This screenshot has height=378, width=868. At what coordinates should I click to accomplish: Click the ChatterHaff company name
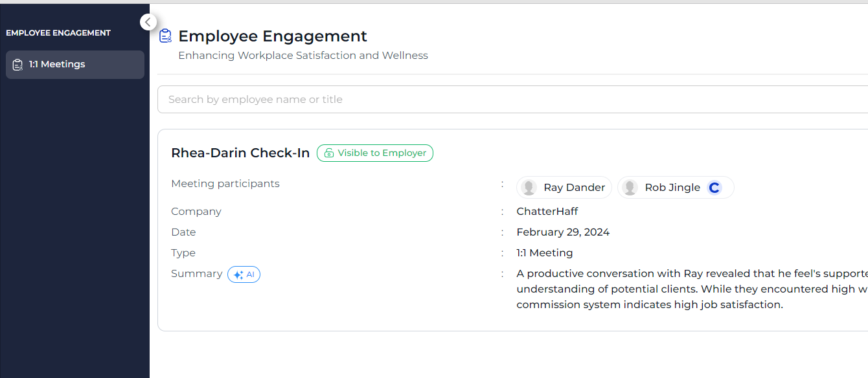pos(547,212)
